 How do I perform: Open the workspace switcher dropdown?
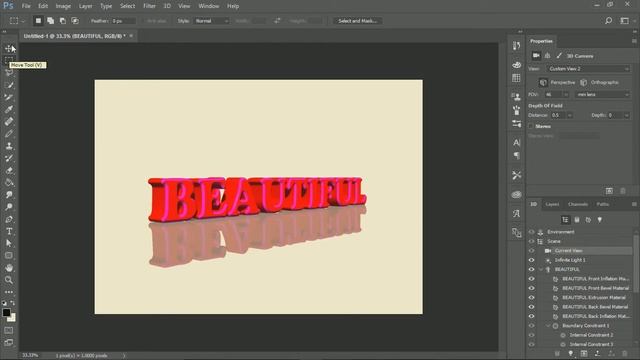(x=625, y=20)
